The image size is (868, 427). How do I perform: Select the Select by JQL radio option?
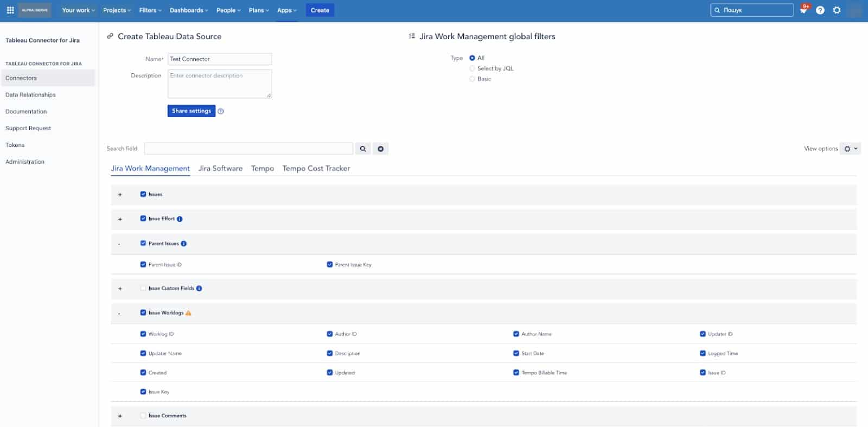(x=472, y=68)
